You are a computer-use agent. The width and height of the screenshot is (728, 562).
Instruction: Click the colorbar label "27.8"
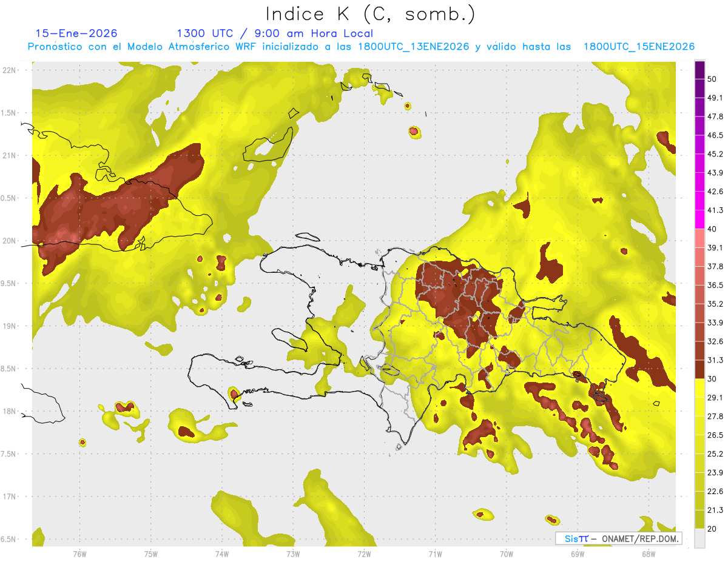coord(715,416)
